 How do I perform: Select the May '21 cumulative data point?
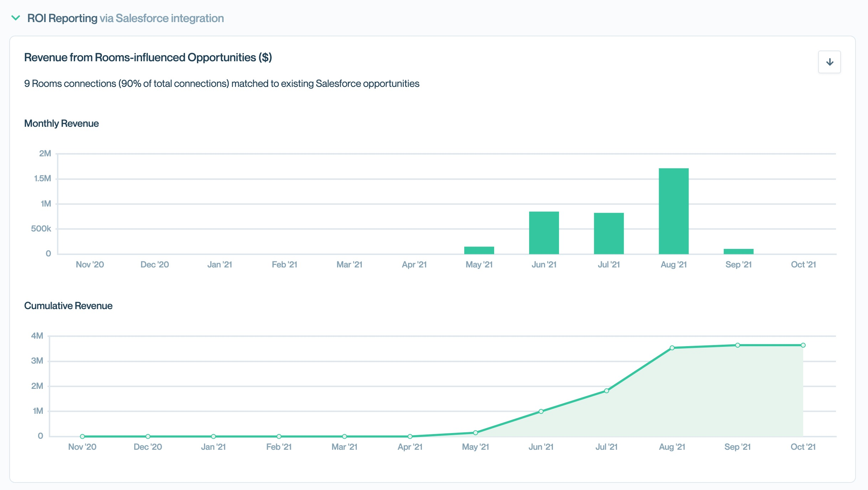coord(475,433)
